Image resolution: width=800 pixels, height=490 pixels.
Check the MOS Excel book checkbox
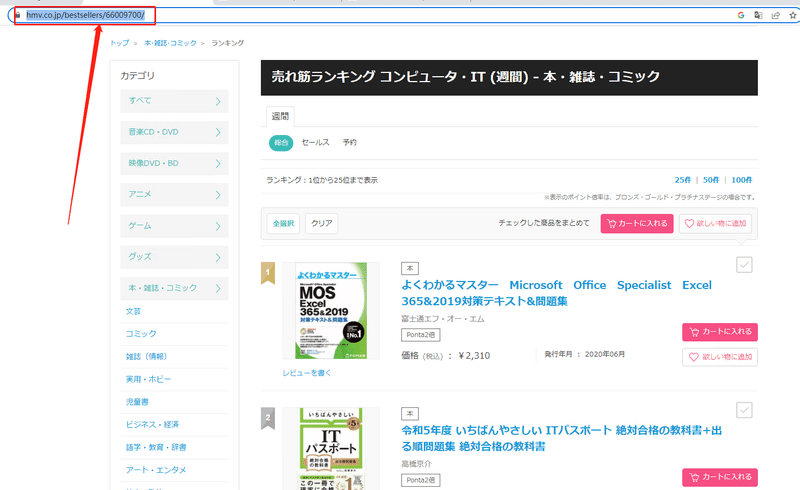pos(744,265)
